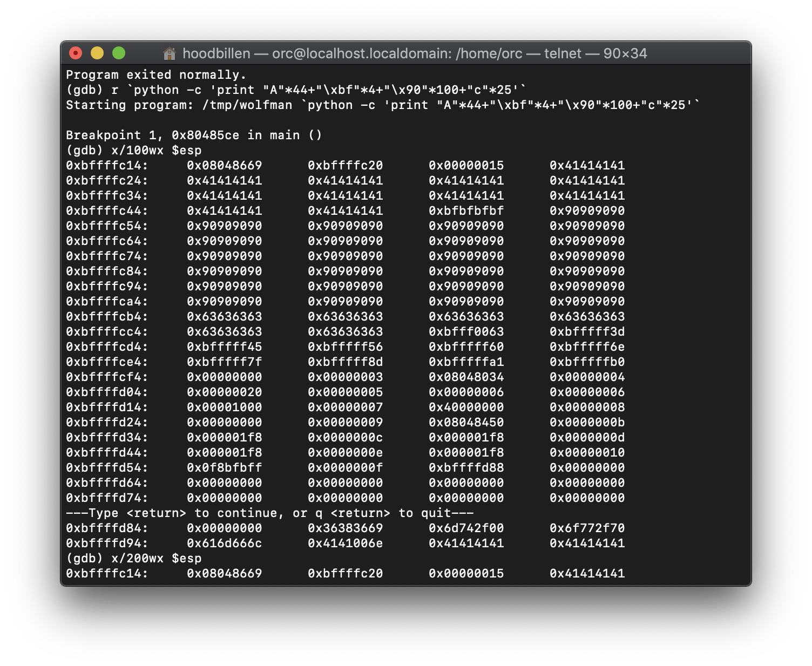
Task: Select value 0xbfff0063 in row 0xbffffcc4
Action: pyautogui.click(x=466, y=331)
